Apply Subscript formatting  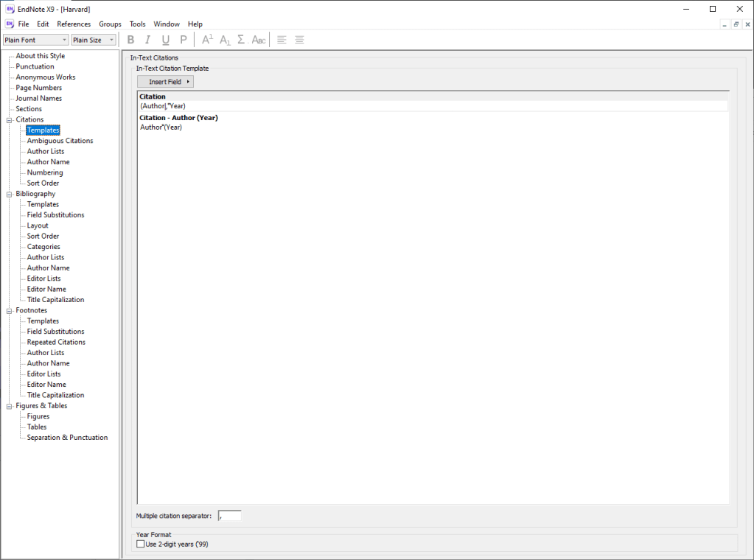click(x=226, y=40)
